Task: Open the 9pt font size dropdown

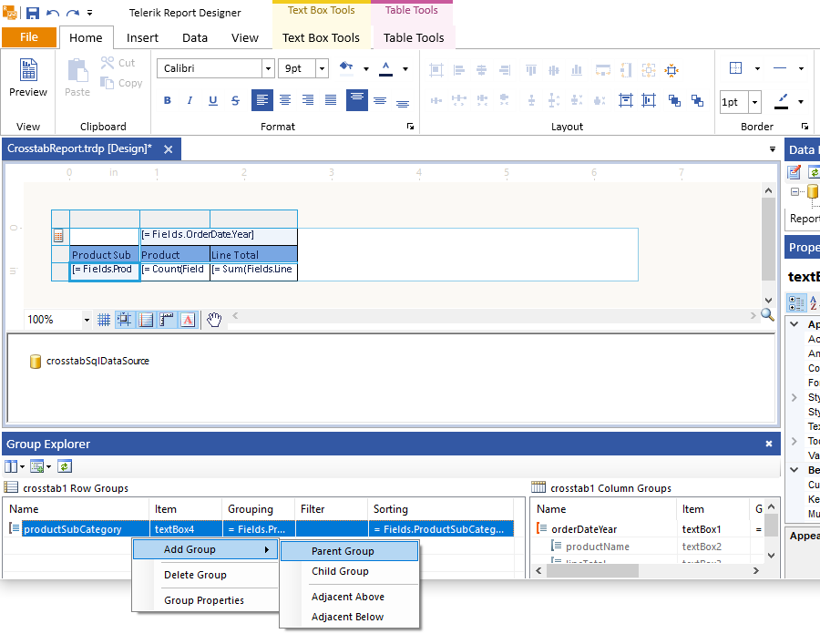Action: (321, 68)
